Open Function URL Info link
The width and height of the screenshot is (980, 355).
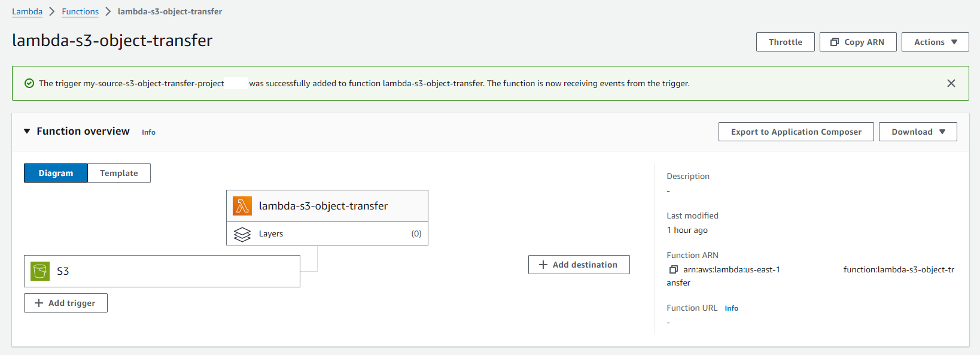(731, 308)
